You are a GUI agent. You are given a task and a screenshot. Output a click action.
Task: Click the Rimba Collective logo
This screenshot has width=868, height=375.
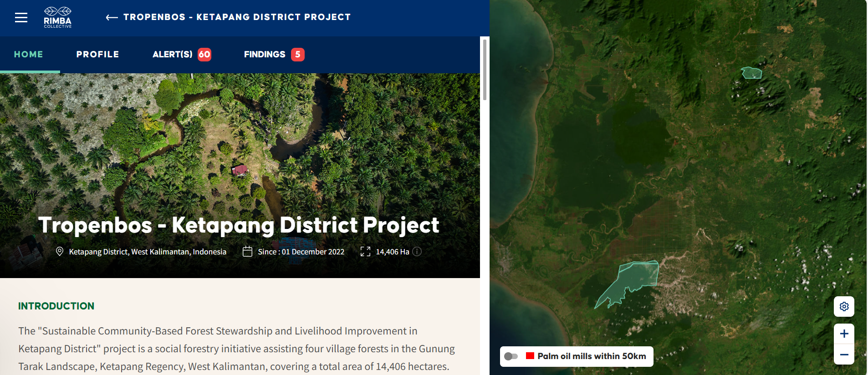click(58, 17)
